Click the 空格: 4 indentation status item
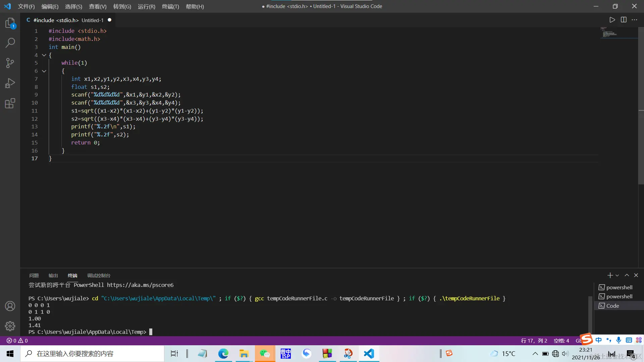This screenshot has height=362, width=644. coord(561,341)
